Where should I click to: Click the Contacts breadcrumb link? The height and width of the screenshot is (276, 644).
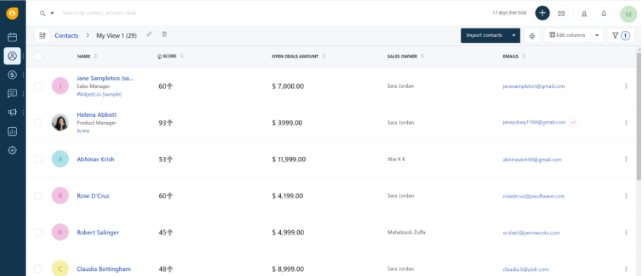point(67,36)
